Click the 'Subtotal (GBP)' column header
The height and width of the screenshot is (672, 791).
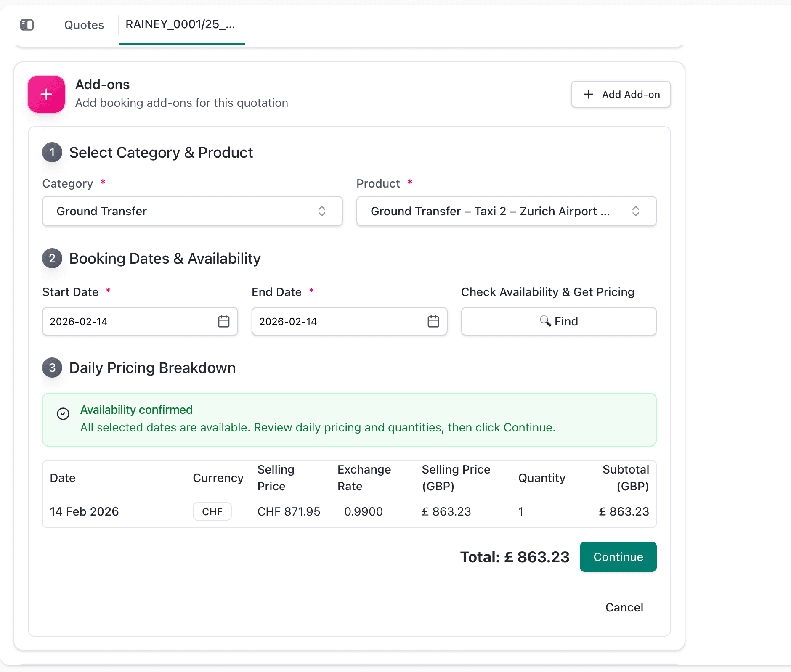pyautogui.click(x=626, y=478)
